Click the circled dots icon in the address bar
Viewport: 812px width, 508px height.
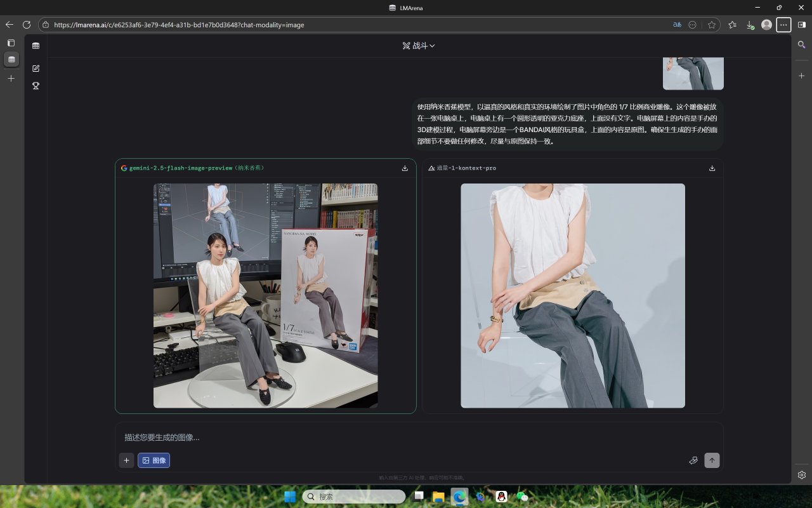[693, 25]
